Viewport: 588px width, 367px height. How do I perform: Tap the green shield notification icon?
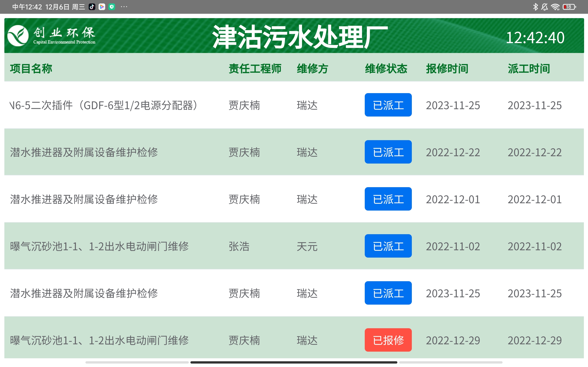pyautogui.click(x=112, y=7)
